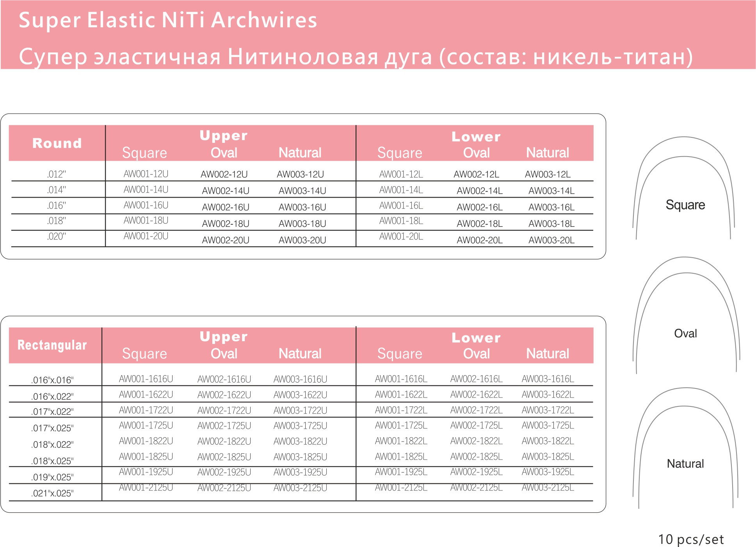Click the .016" size in Round table
The image size is (756, 547).
click(56, 205)
